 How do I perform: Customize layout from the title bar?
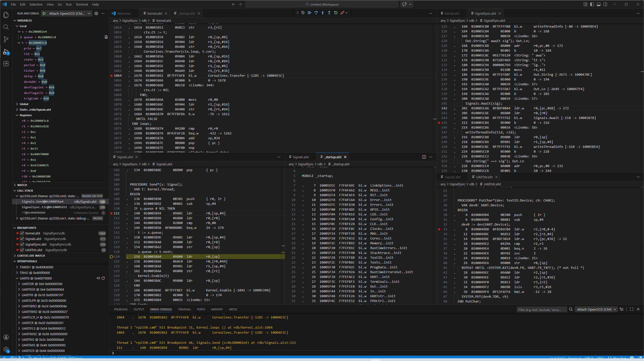pos(585,4)
